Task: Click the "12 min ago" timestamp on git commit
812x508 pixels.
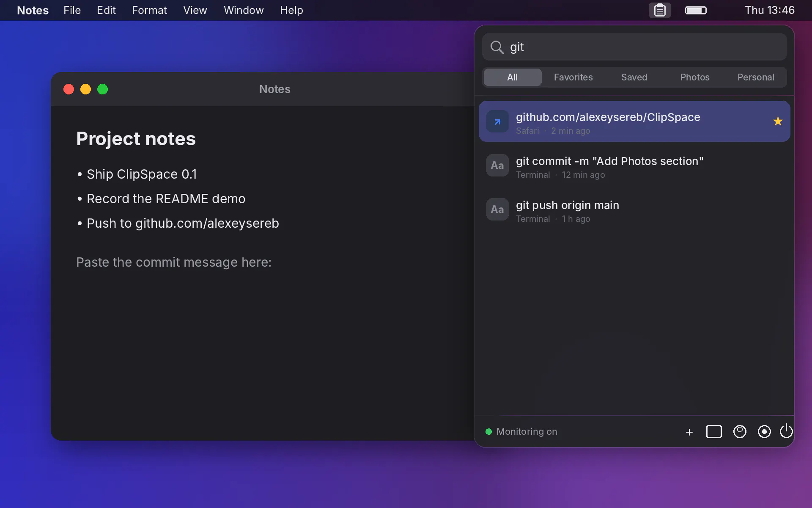Action: [583, 175]
